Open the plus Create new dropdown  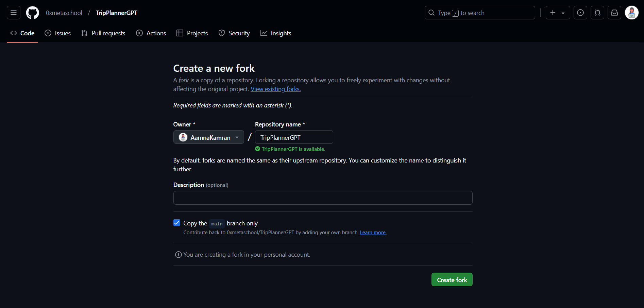tap(557, 13)
